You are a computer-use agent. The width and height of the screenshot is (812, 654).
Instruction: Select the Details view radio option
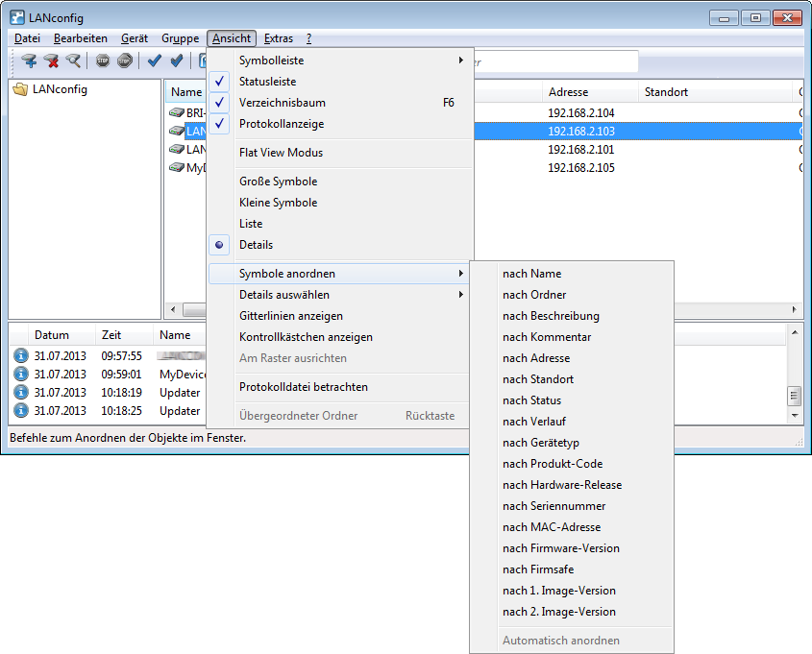click(256, 245)
